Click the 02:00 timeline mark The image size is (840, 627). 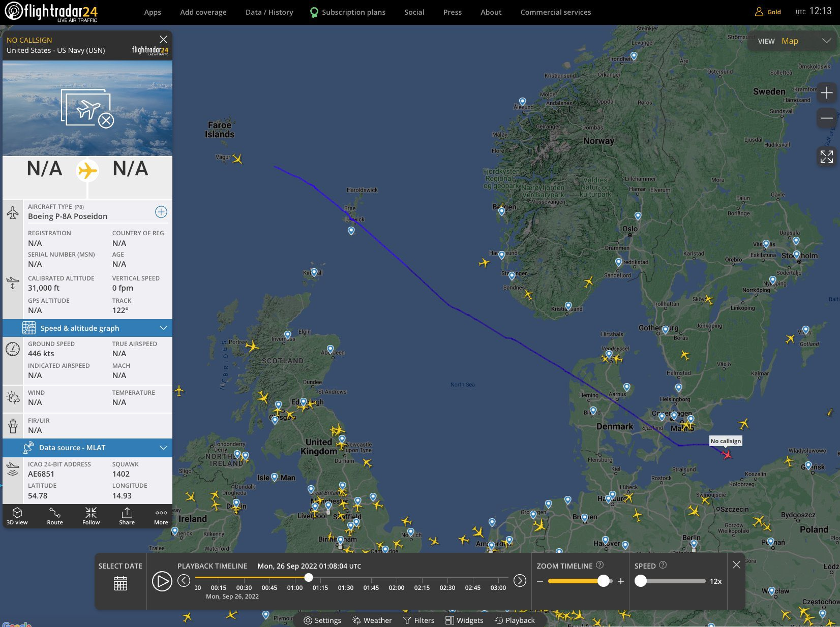click(397, 587)
